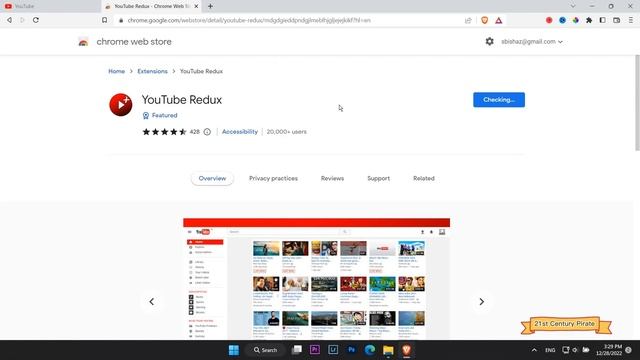Open the share page icon in address bar
The height and width of the screenshot is (360, 640).
point(468,20)
